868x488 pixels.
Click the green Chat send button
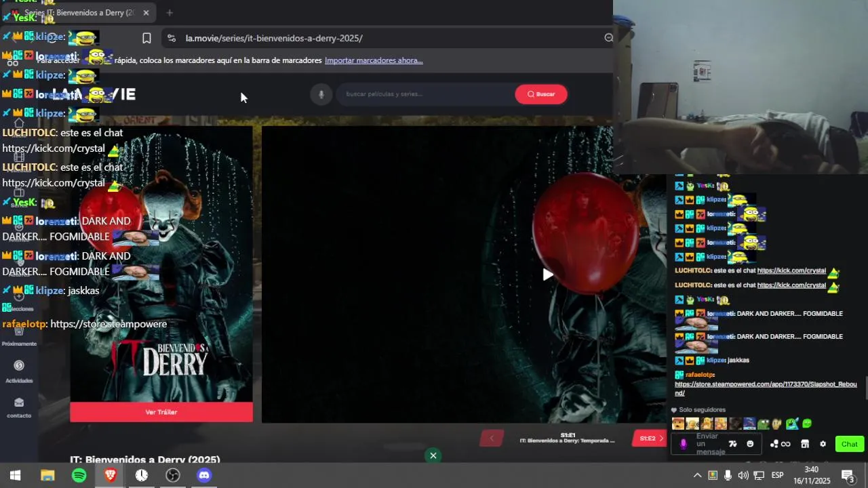pyautogui.click(x=850, y=445)
